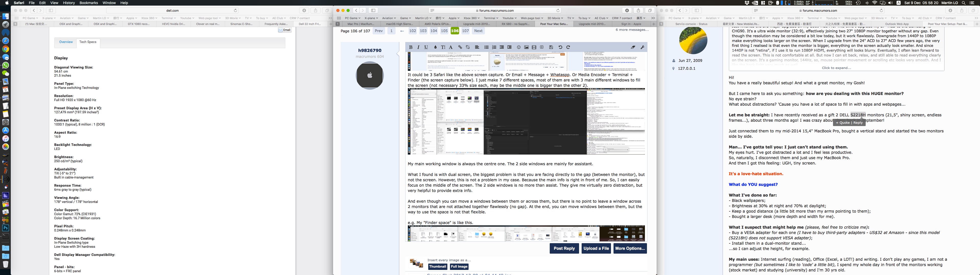This screenshot has height=275, width=980.
Task: Click the Next page arrow navigation button
Action: click(479, 31)
